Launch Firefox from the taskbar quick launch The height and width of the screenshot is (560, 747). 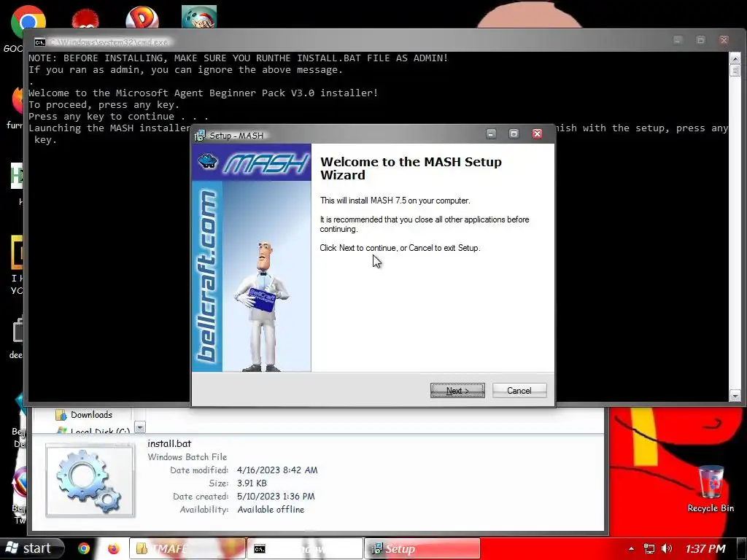click(x=113, y=548)
